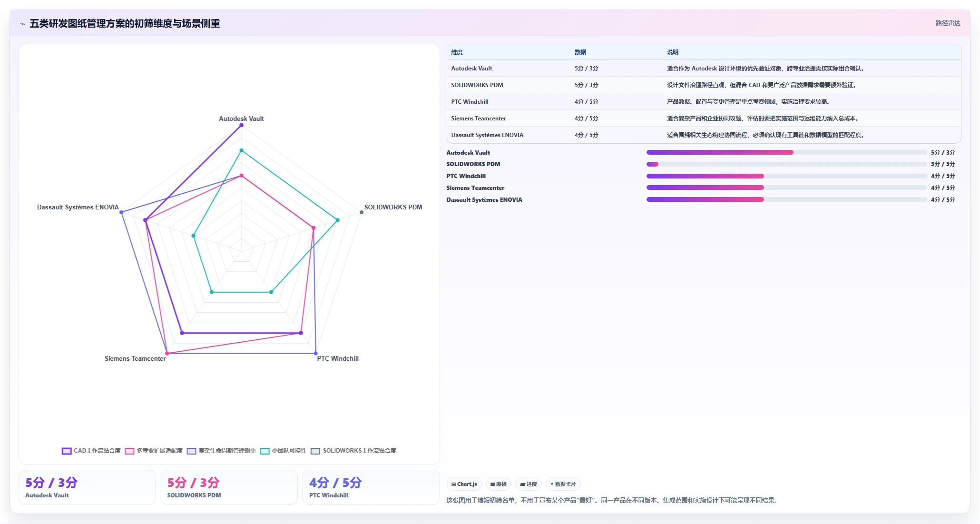
Task: Click the blue data point at PTC Windchill axis
Action: point(316,353)
